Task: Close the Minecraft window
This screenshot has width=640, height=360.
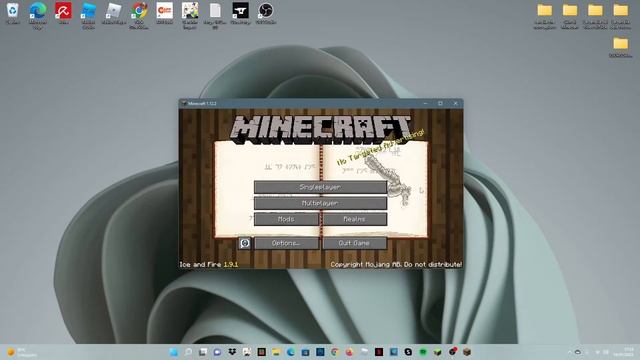Action: tap(456, 103)
